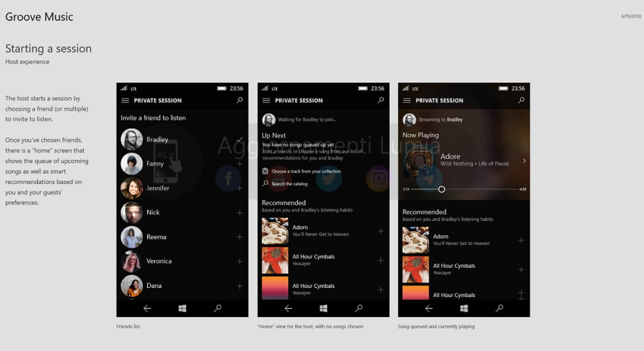Open hamburger menu on Friends list screen

(x=125, y=100)
